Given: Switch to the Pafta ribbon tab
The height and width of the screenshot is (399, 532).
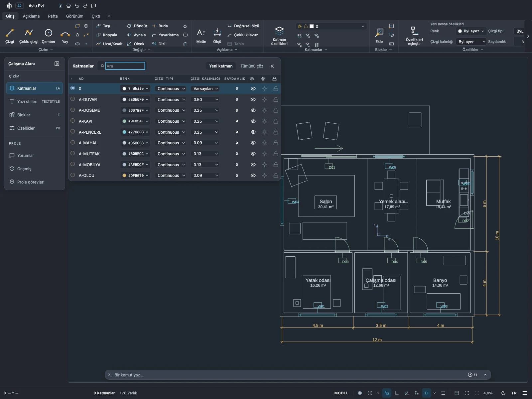Looking at the screenshot, I should click(53, 16).
